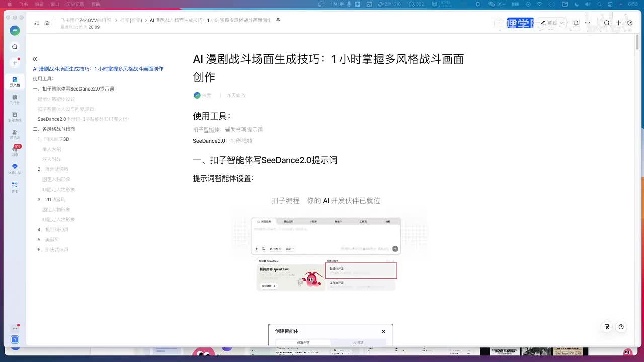The width and height of the screenshot is (644, 362).
Task: Jump to outline 扣子智能体人设与回复逻辑
Action: 66,109
